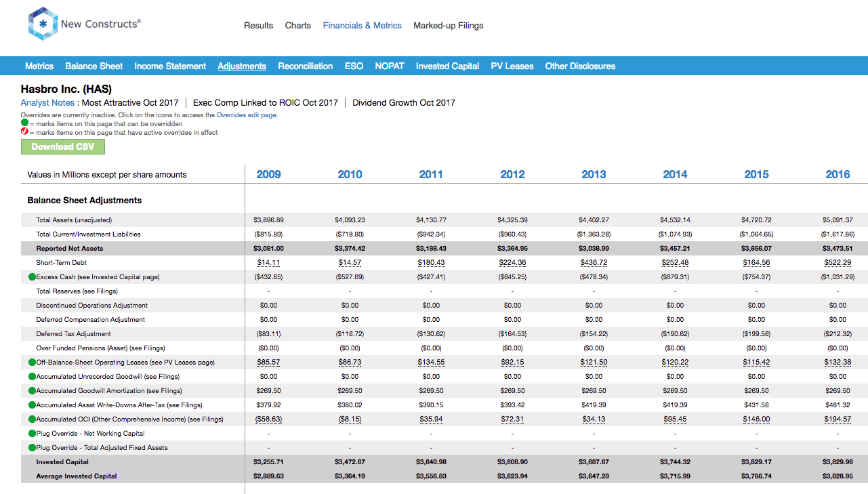
Task: Switch to the Income Statement tab
Action: coord(170,66)
